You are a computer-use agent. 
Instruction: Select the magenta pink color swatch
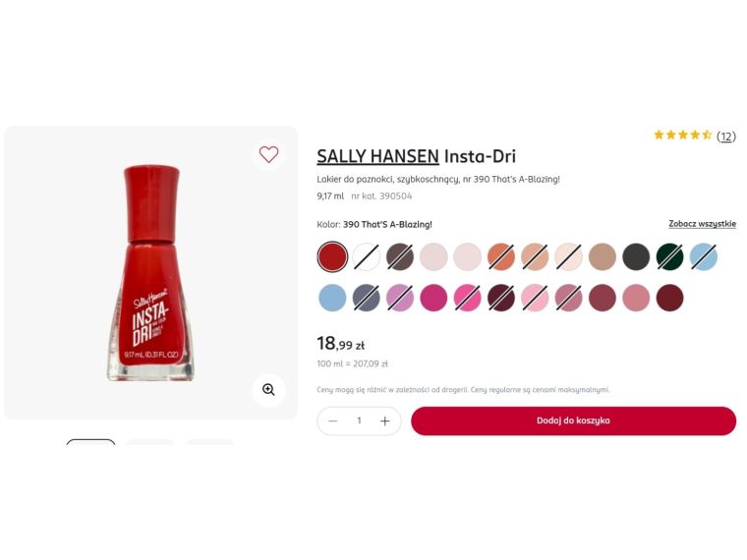coord(433,298)
